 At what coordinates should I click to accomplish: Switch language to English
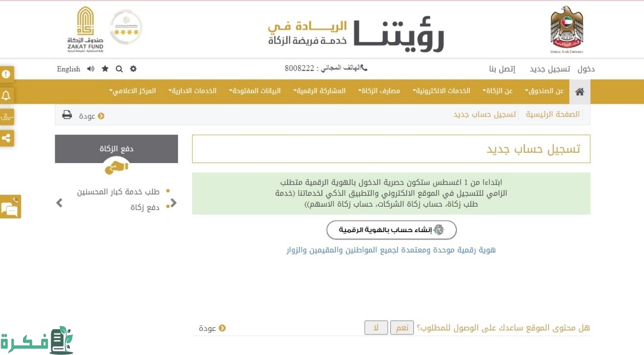[x=68, y=69]
